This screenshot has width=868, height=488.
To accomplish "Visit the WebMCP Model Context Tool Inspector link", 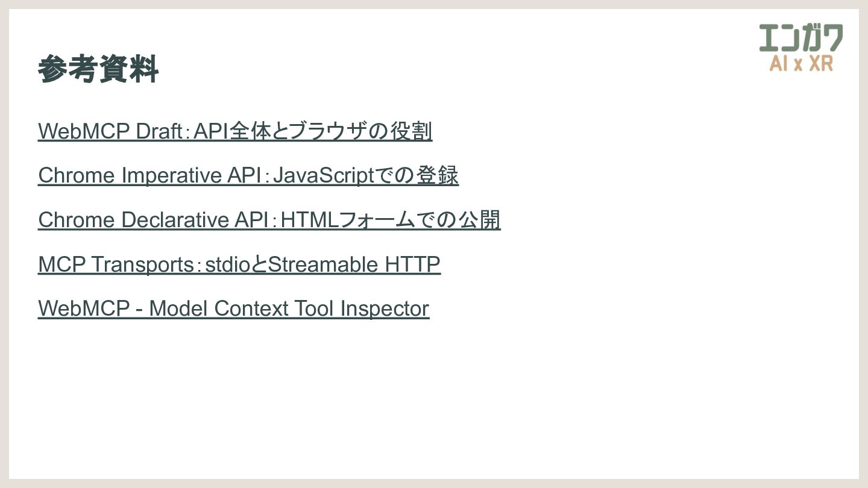I will click(x=234, y=308).
